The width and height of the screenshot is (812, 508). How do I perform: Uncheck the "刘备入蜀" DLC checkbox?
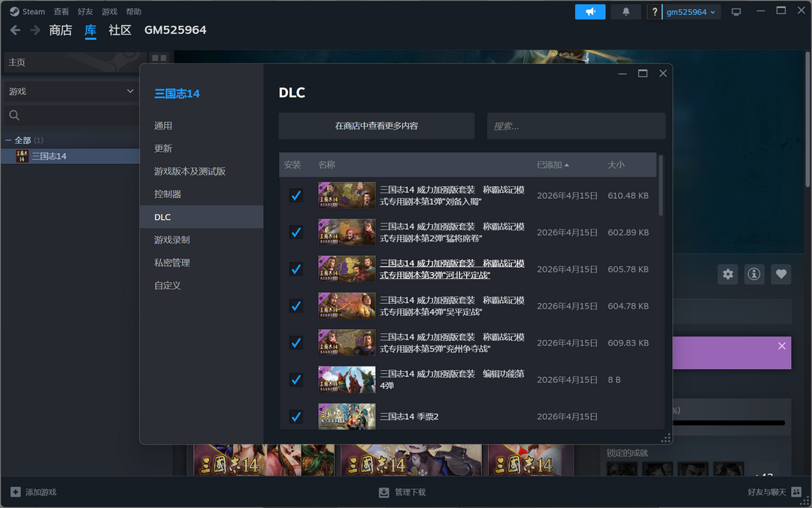point(296,196)
